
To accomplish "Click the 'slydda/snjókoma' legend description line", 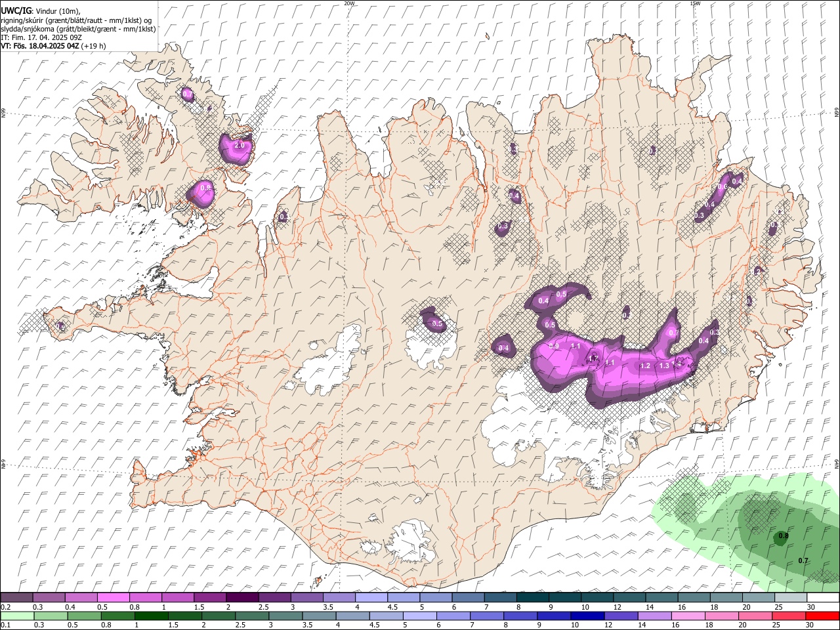I will click(78, 29).
